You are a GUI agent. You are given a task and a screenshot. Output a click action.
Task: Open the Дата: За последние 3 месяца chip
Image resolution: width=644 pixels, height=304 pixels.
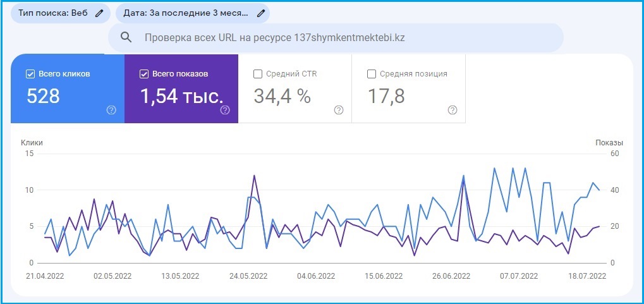tap(193, 13)
